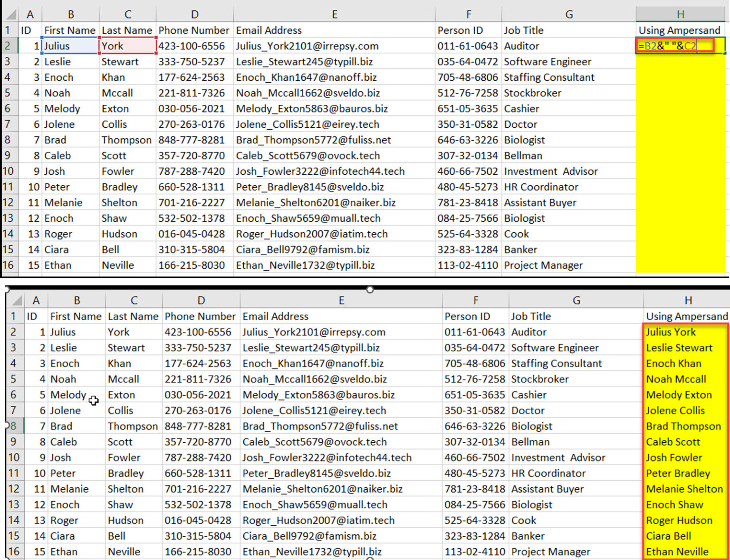730x560 pixels.
Task: Click the Select All corner in bottom spreadsheet
Action: coord(16,300)
